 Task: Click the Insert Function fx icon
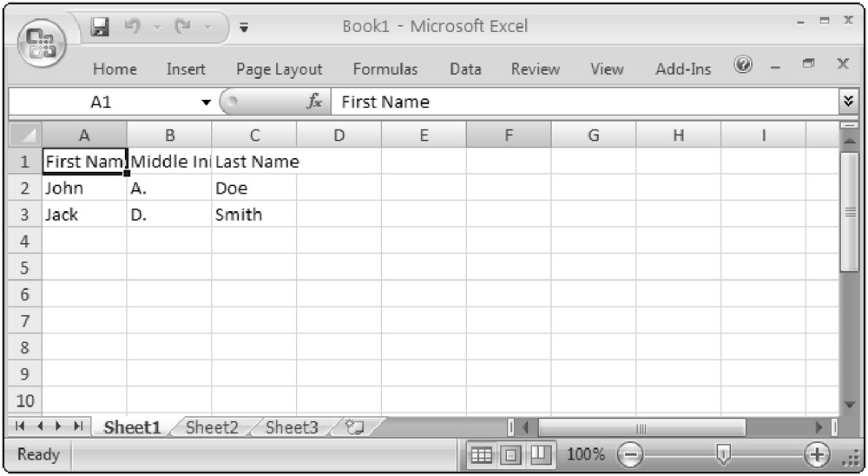314,102
